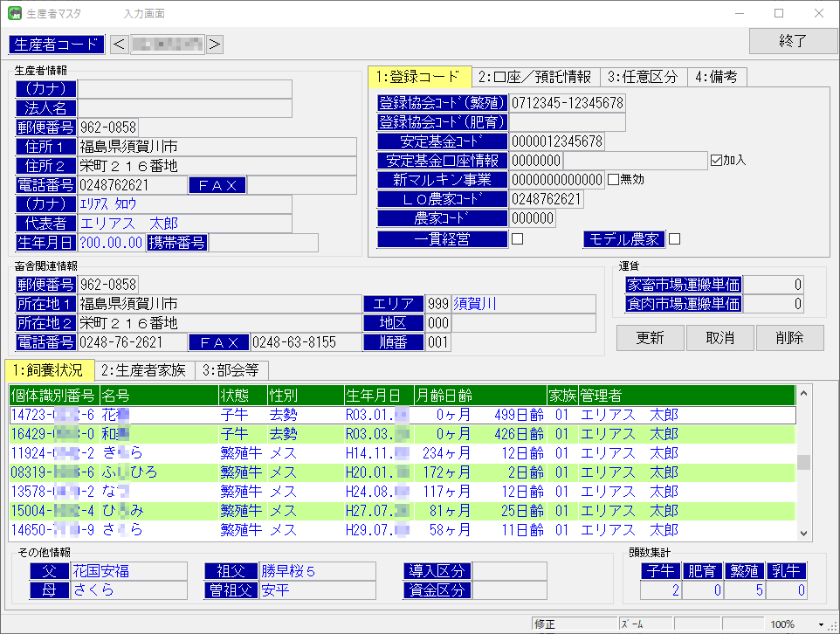Open the zoom percentage dropdown arrow in status bar

(x=821, y=625)
